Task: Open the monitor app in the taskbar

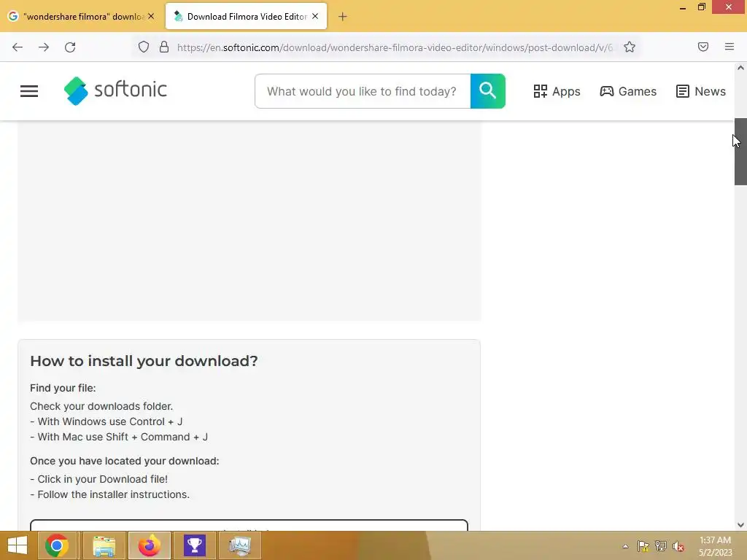Action: coord(239,545)
